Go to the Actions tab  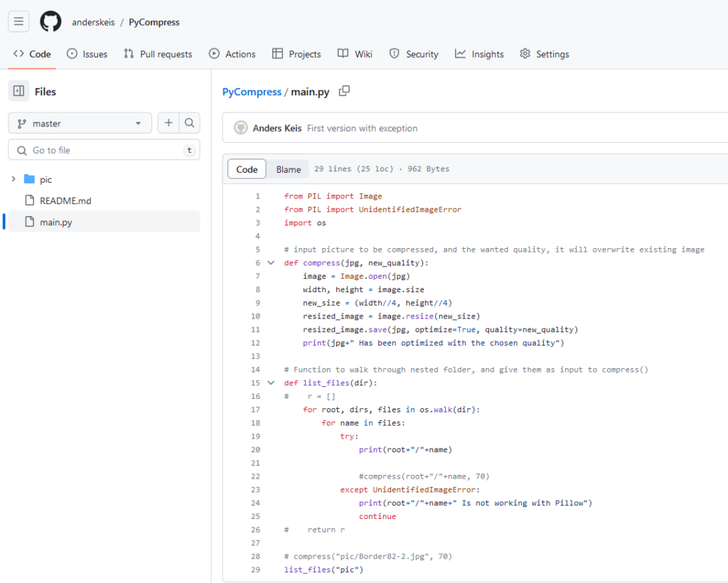click(x=232, y=54)
